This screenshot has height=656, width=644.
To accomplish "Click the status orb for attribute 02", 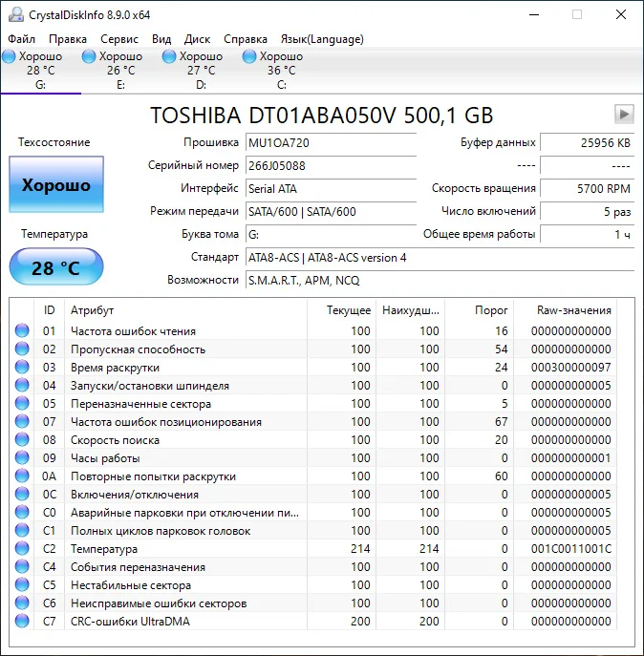I will pyautogui.click(x=22, y=349).
